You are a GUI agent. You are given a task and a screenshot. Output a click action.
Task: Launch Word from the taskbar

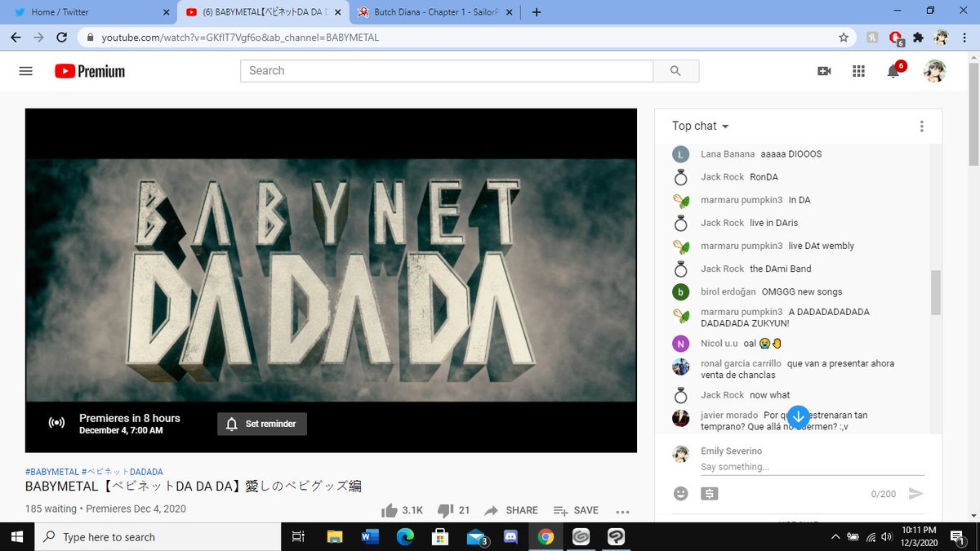pos(369,536)
